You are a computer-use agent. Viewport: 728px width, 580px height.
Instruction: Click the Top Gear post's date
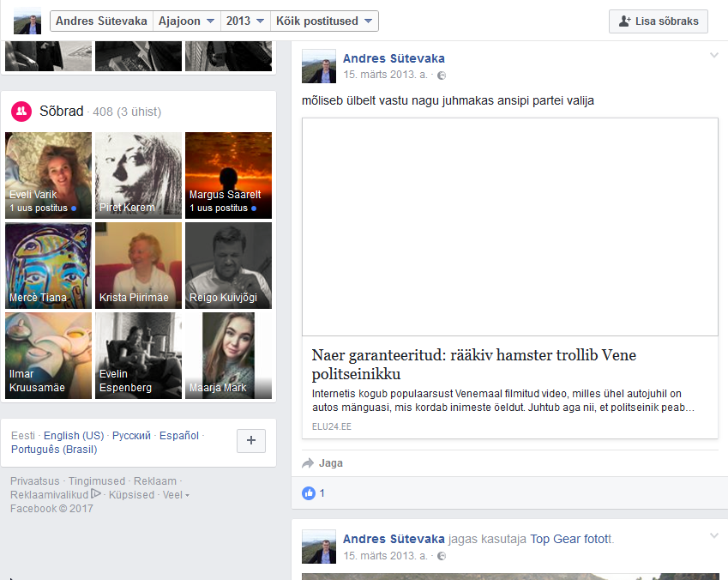pos(385,555)
